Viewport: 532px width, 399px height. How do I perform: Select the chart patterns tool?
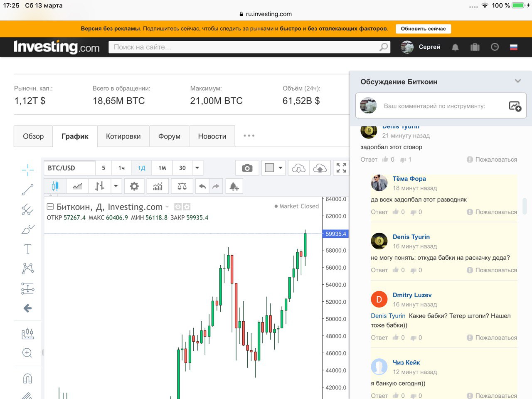click(27, 268)
